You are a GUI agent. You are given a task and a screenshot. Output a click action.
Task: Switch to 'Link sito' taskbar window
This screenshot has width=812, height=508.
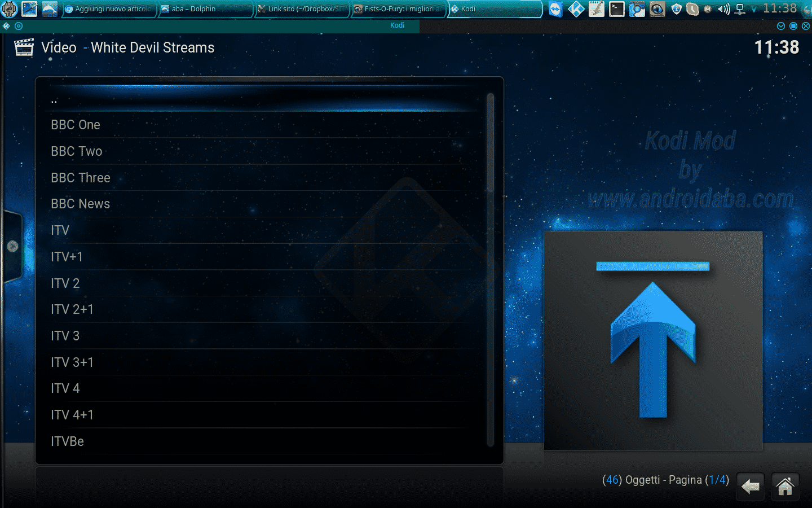click(x=302, y=9)
